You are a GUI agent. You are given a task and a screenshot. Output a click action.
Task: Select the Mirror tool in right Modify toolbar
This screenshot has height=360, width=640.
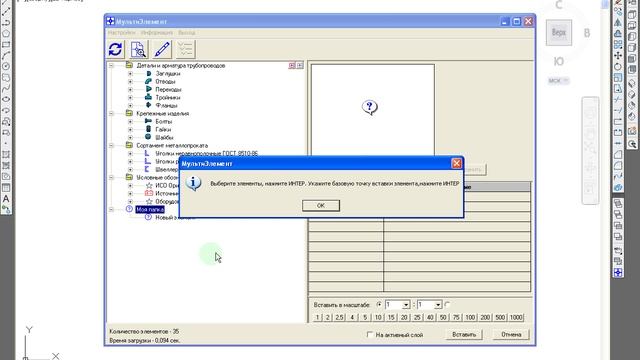pyautogui.click(x=618, y=22)
